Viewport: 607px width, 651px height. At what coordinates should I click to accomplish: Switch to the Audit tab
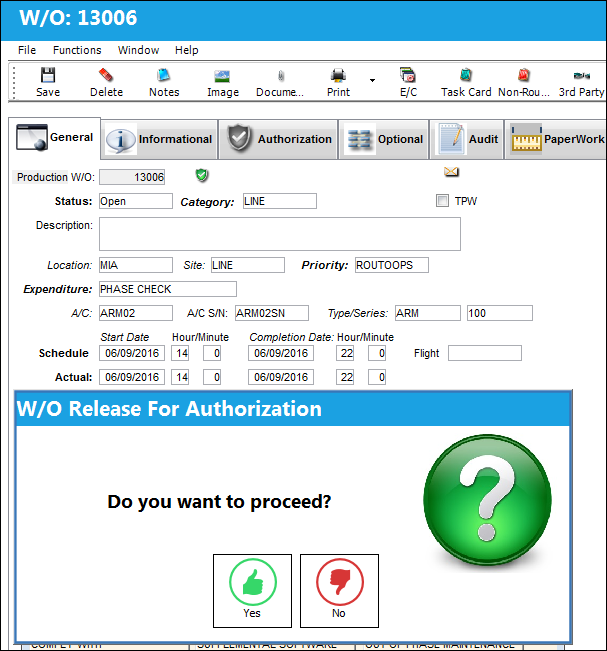tap(467, 139)
